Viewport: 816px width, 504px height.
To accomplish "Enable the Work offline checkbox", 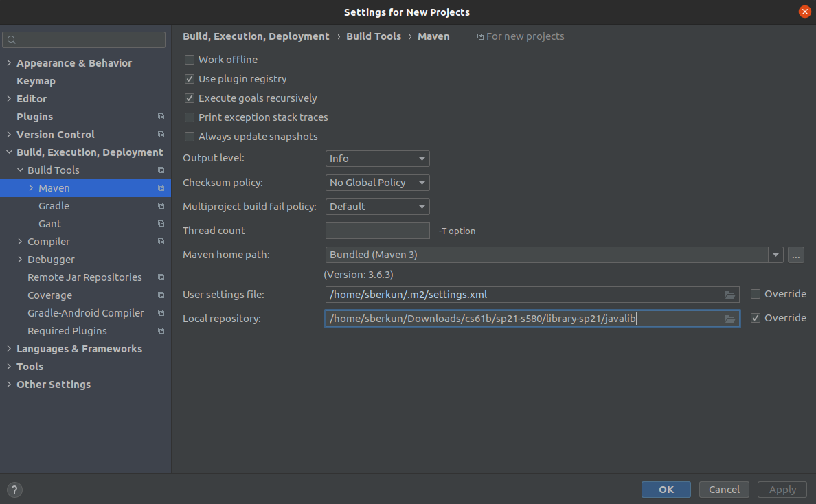I will (x=190, y=60).
